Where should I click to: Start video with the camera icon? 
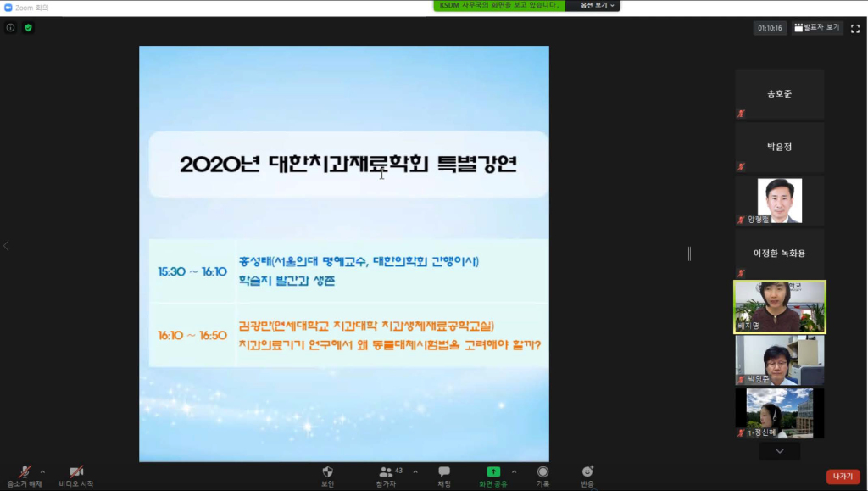76,472
